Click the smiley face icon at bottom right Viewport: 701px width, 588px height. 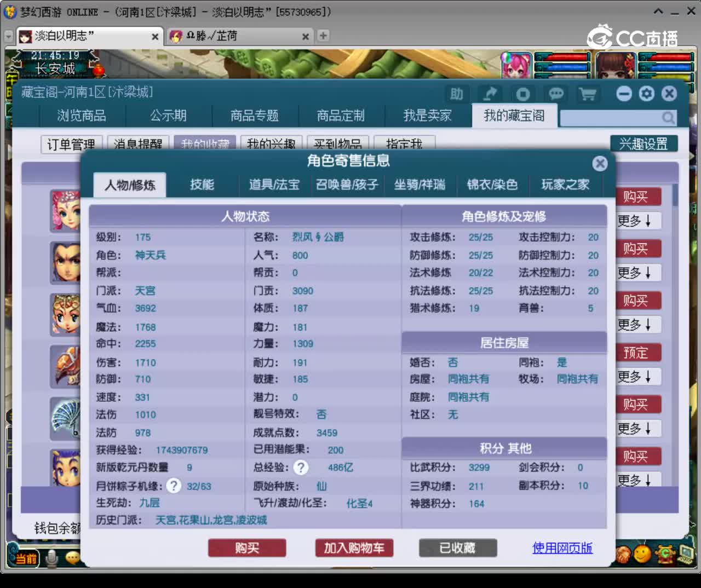pyautogui.click(x=642, y=554)
